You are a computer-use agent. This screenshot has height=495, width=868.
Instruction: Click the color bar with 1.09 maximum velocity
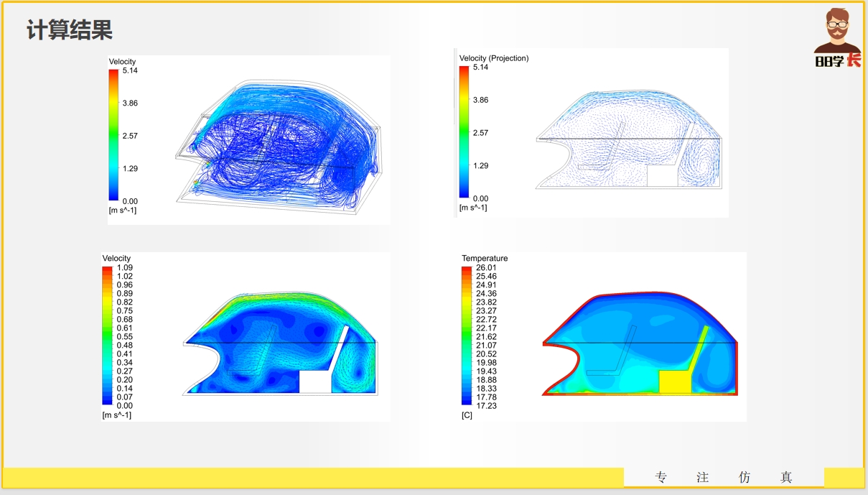pyautogui.click(x=107, y=336)
